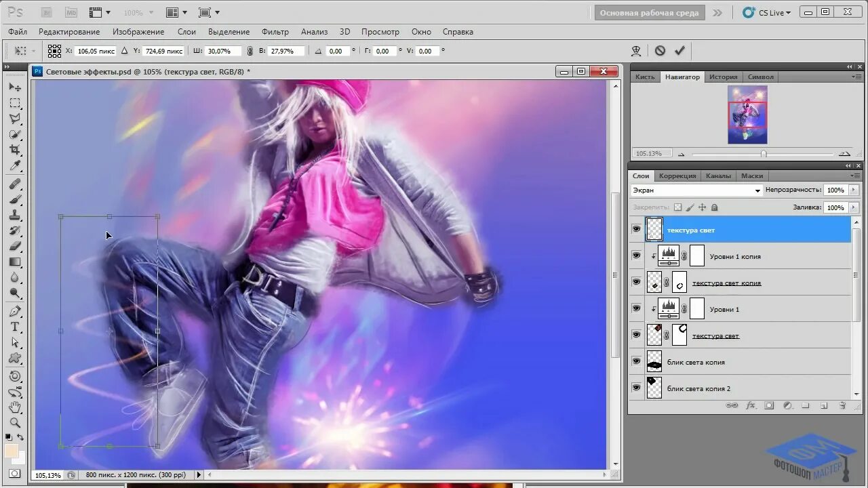Image resolution: width=868 pixels, height=488 pixels.
Task: Click the delete layer trash icon
Action: pyautogui.click(x=842, y=405)
